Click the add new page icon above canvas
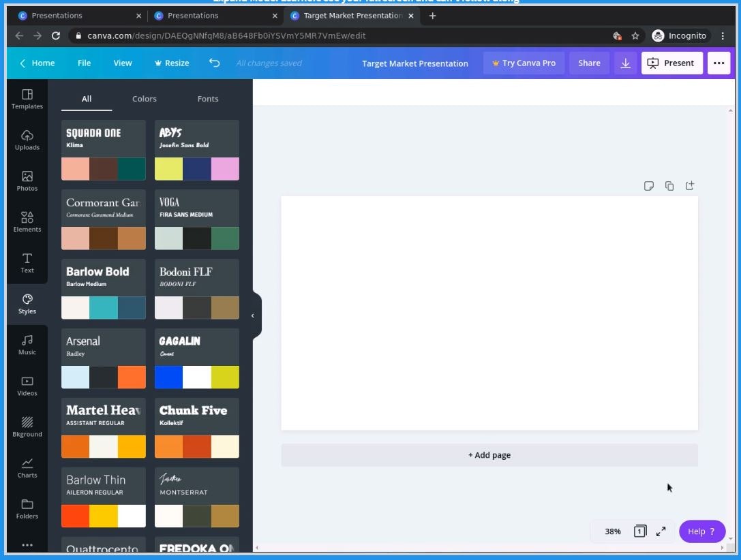Image resolution: width=741 pixels, height=560 pixels. point(689,185)
